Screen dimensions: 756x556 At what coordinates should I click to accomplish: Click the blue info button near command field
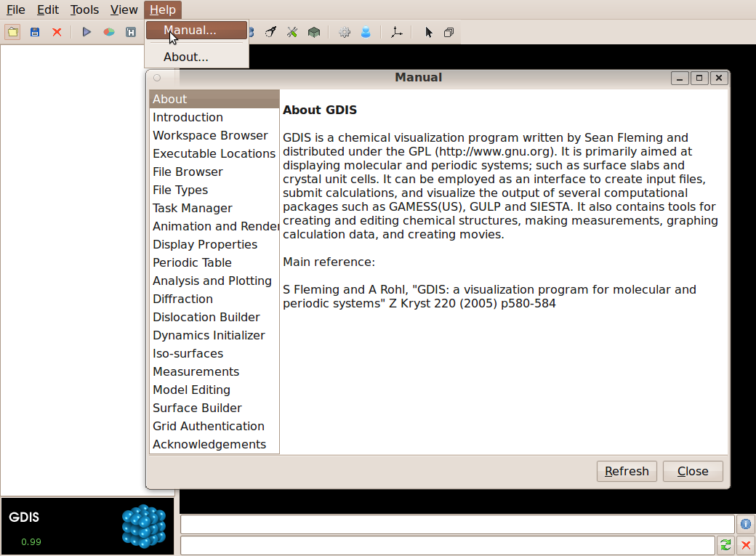coord(745,524)
